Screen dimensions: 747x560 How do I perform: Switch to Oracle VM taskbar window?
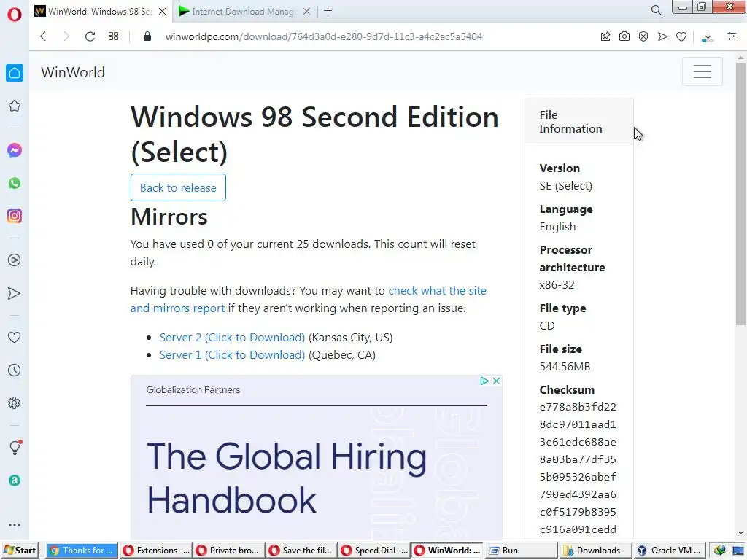tap(669, 551)
